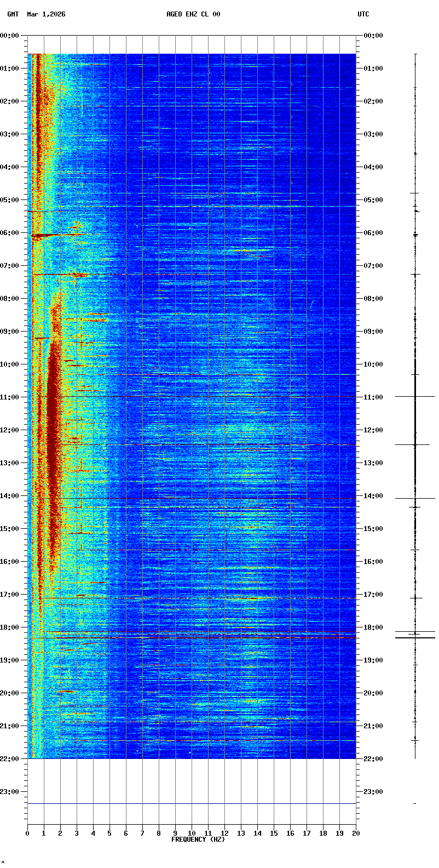Click the station title AGEO EHZ CL 00
This screenshot has height=868, width=439.
pyautogui.click(x=193, y=14)
